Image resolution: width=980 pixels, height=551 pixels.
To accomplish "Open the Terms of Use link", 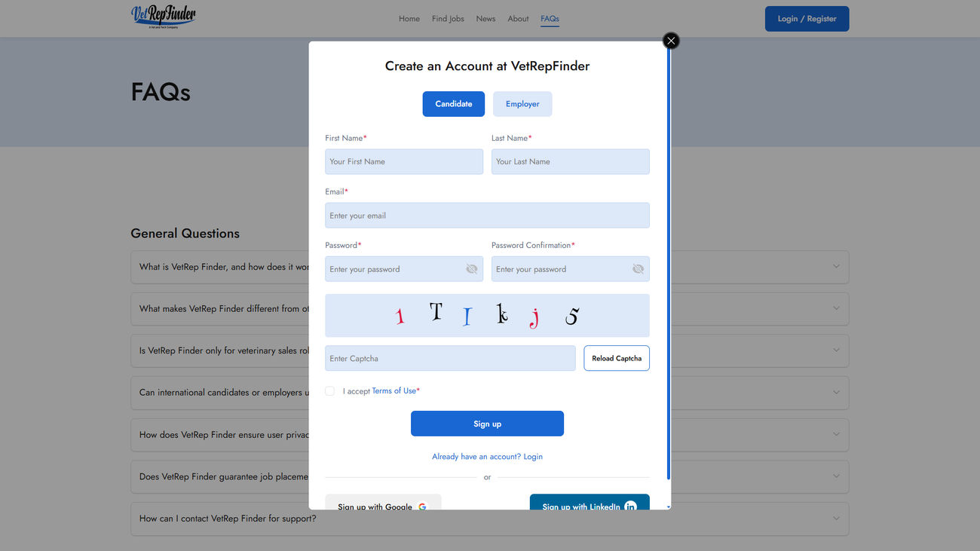I will coord(394,390).
